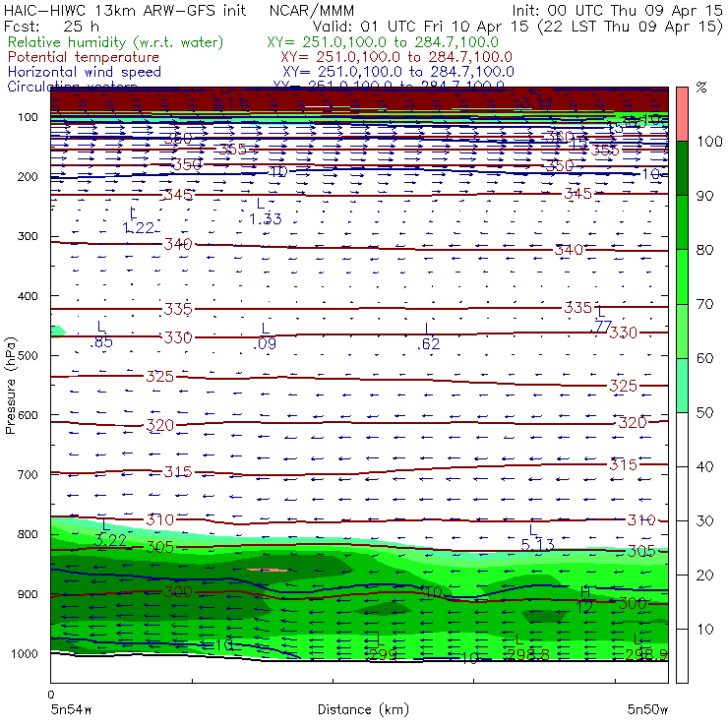Click the 'L 5.13' wind minimum marker
The width and height of the screenshot is (728, 728).
537,538
